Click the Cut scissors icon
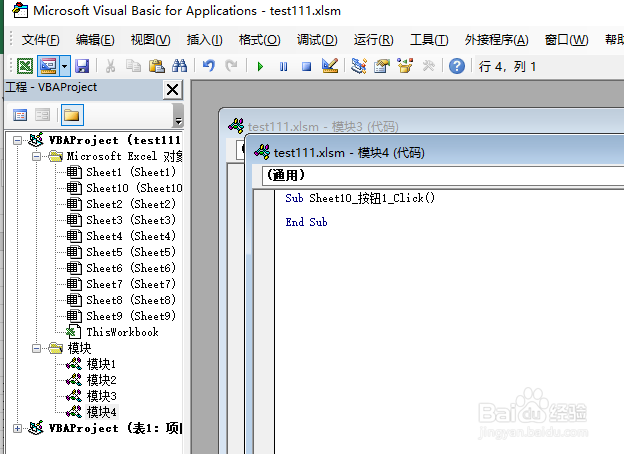Image resolution: width=624 pixels, height=454 pixels. click(110, 66)
